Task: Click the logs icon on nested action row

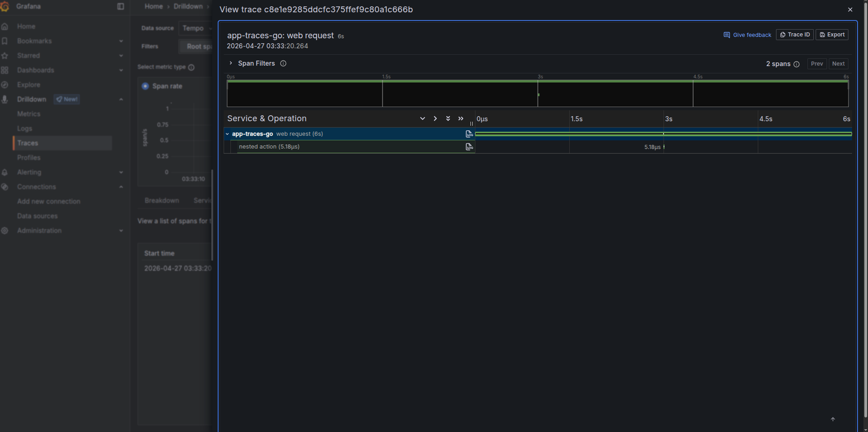Action: pyautogui.click(x=469, y=147)
